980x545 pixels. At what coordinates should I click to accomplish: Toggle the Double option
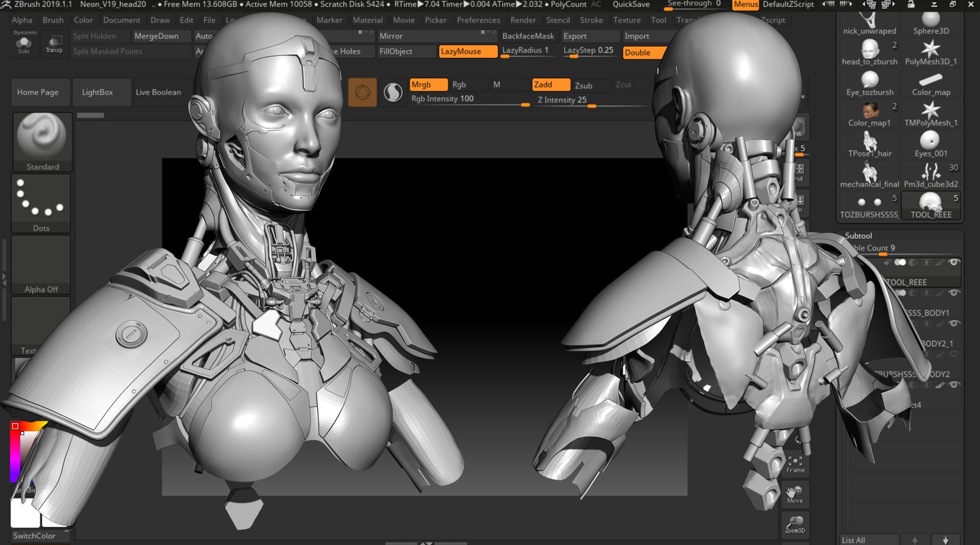click(x=644, y=52)
